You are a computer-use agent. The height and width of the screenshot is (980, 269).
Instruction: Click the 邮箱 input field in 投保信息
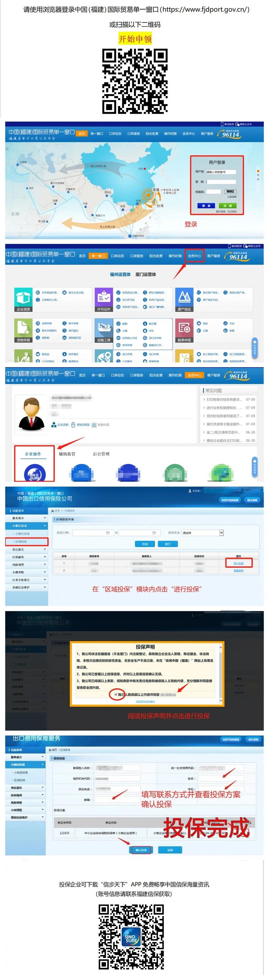coord(117,800)
